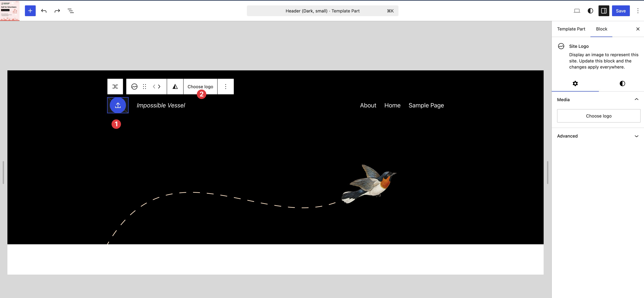This screenshot has width=644, height=298.
Task: Click the block drag handle dots
Action: click(144, 87)
